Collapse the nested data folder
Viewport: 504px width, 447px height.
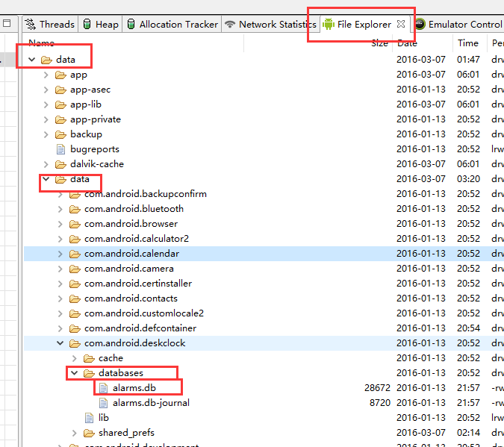click(46, 179)
